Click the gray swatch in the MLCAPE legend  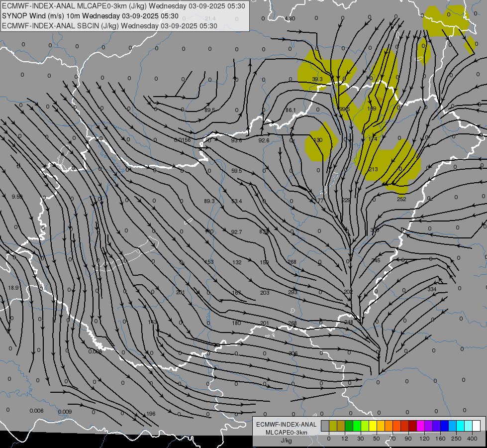(325, 426)
